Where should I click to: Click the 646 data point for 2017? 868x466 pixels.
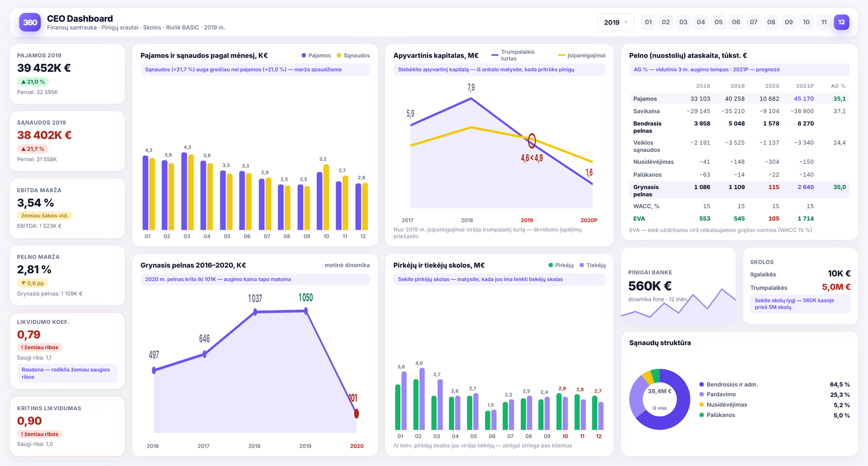point(205,354)
